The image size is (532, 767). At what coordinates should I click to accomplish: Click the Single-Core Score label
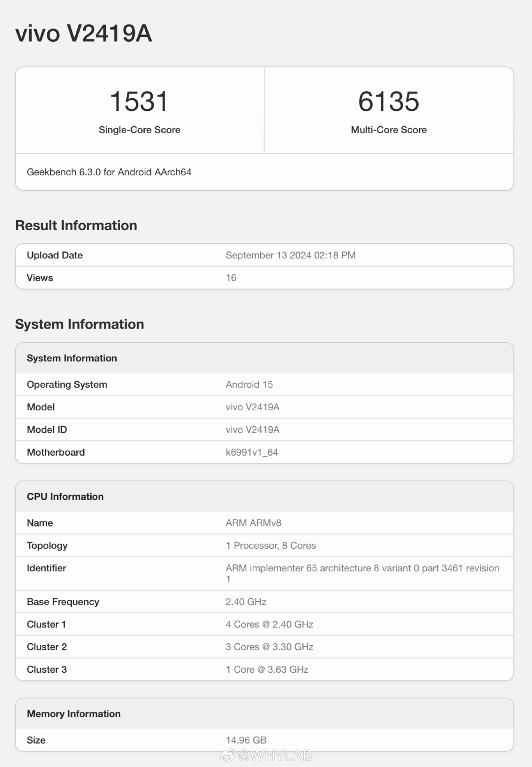tap(139, 130)
